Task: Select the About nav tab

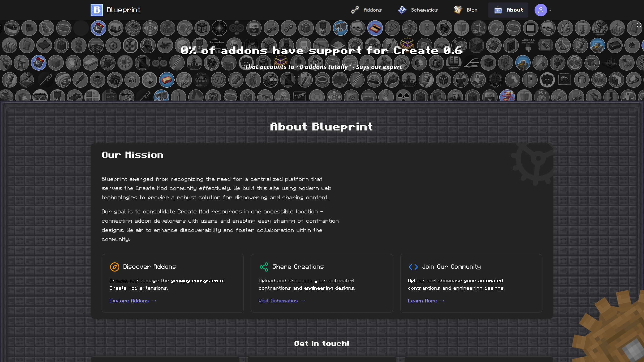Action: click(x=508, y=10)
